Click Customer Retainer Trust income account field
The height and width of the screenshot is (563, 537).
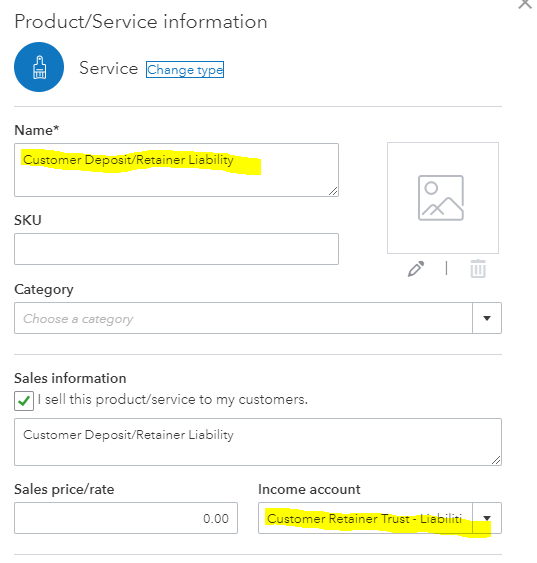pos(365,518)
